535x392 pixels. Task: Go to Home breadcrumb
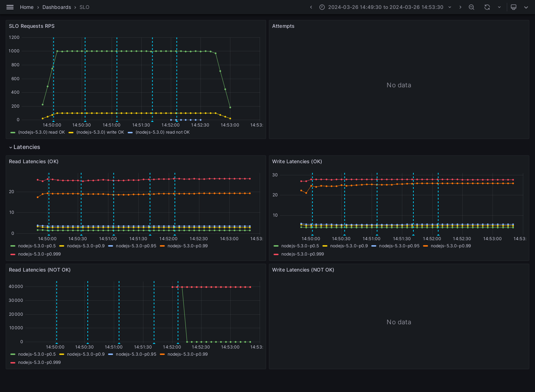pos(27,7)
